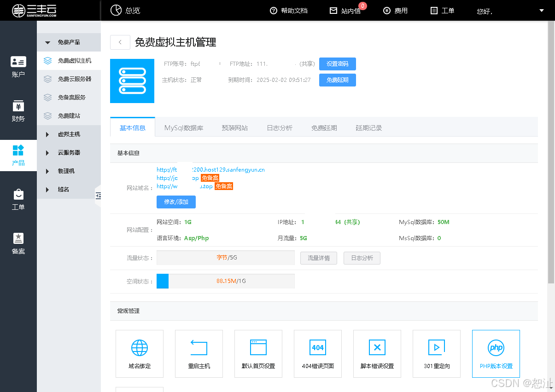Click 设置密码 button
555x392 pixels.
[338, 64]
